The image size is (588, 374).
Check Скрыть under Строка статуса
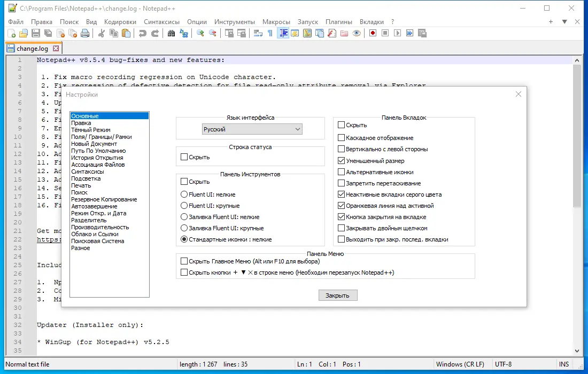point(184,157)
